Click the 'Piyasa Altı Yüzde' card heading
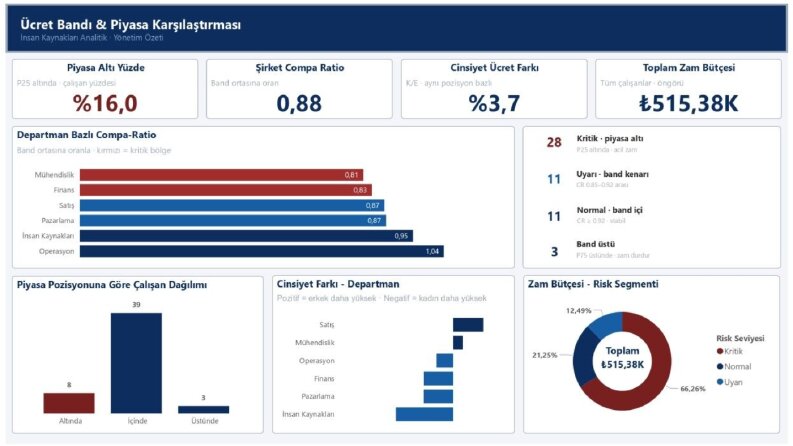 [106, 68]
